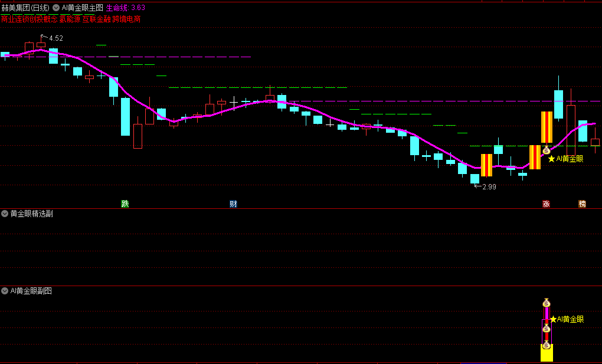602x364 pixels.
Task: Open the 氢能源 concept tag
Action: [x=70, y=19]
